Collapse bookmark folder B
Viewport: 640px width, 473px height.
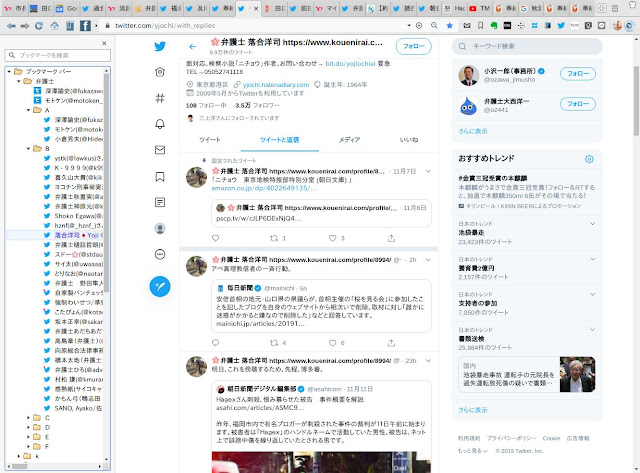pyautogui.click(x=28, y=149)
